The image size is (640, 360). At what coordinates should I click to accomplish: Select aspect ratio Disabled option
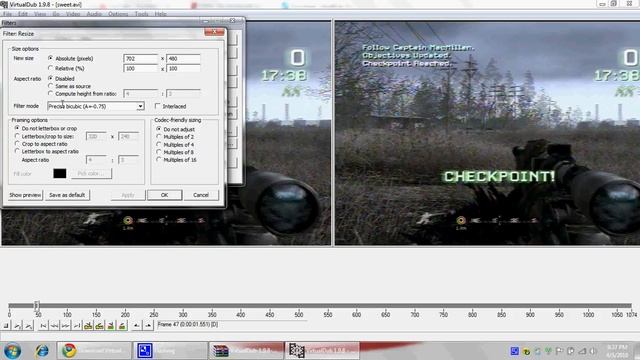click(x=61, y=78)
